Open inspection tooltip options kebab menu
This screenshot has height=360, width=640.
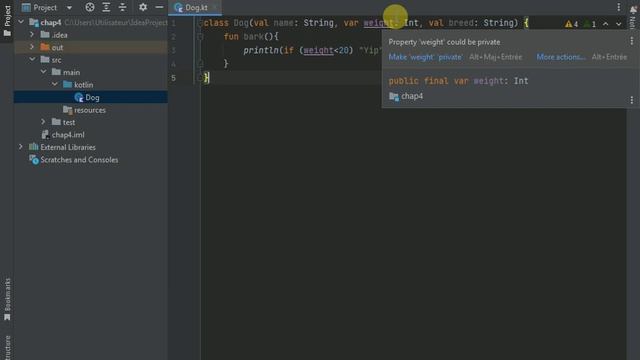click(632, 41)
